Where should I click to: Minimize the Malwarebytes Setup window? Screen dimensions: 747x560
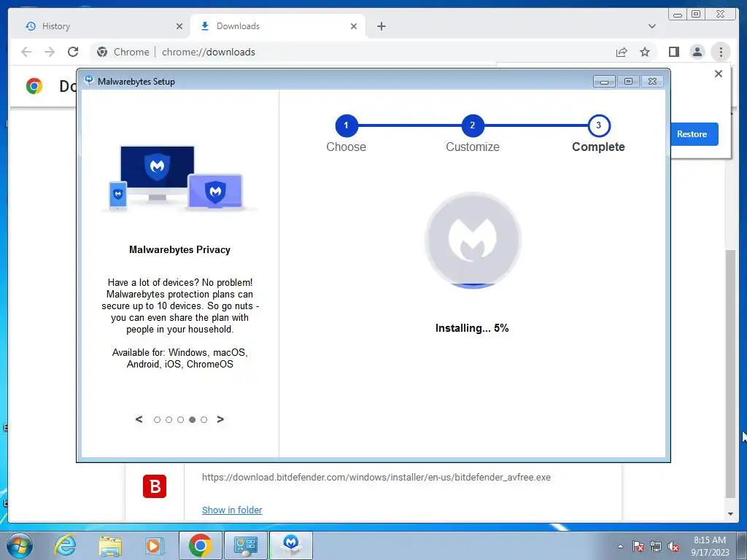point(604,82)
